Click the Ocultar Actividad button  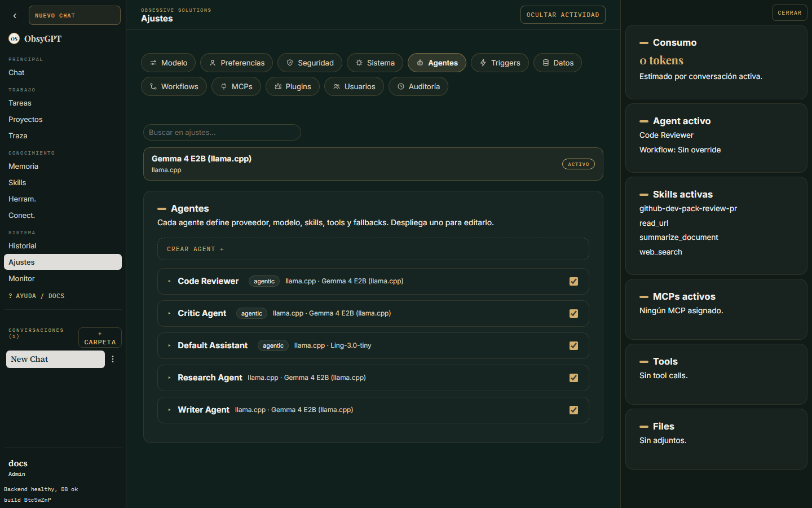(x=563, y=15)
